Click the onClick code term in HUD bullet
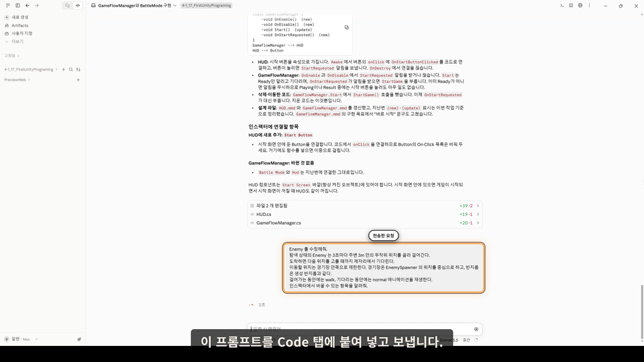This screenshot has height=362, width=644. click(x=376, y=62)
